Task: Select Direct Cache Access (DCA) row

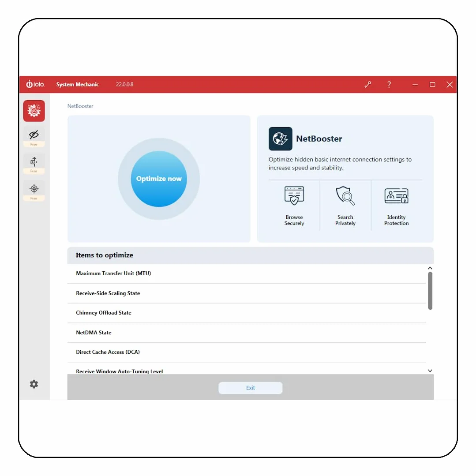Action: point(247,352)
